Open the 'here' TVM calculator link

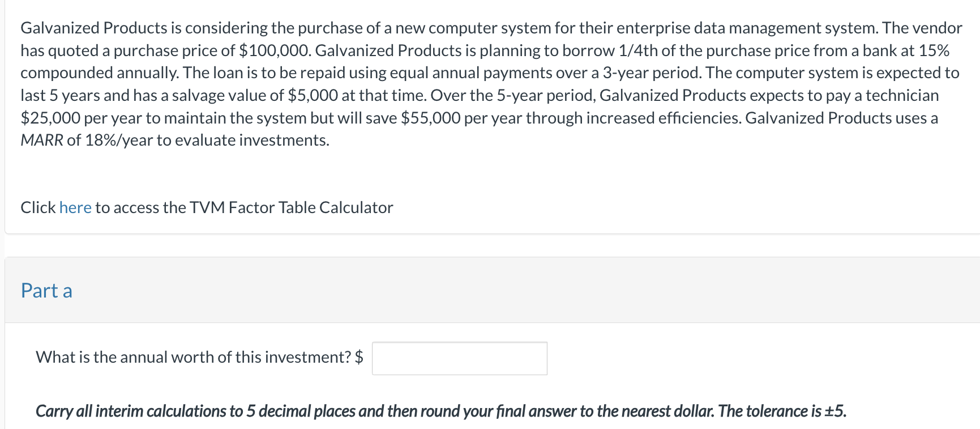(x=75, y=207)
